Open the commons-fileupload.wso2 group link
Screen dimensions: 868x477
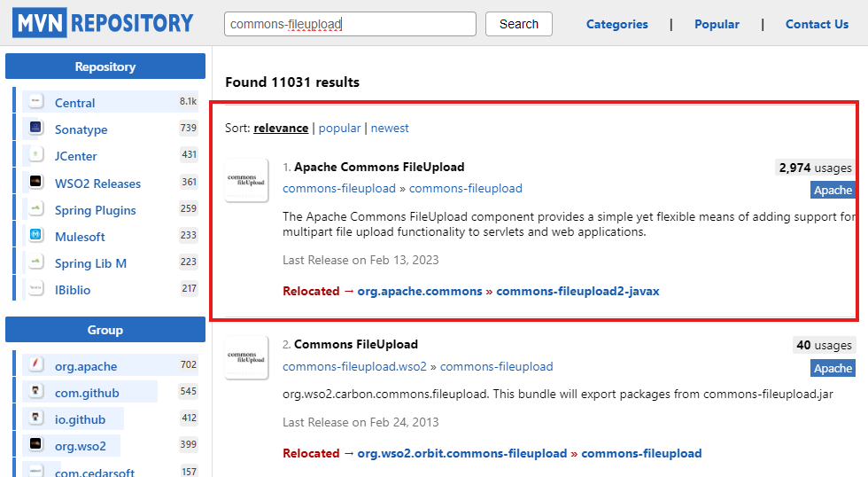354,367
